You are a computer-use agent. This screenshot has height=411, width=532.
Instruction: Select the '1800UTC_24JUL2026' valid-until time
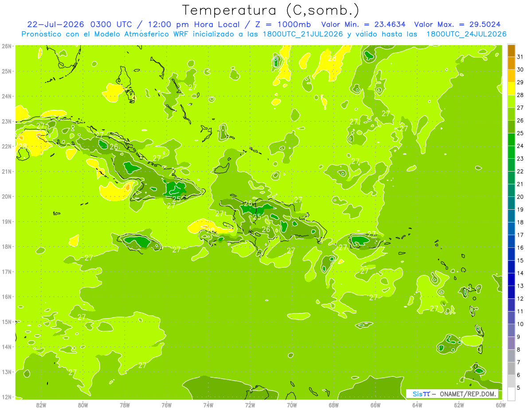466,34
